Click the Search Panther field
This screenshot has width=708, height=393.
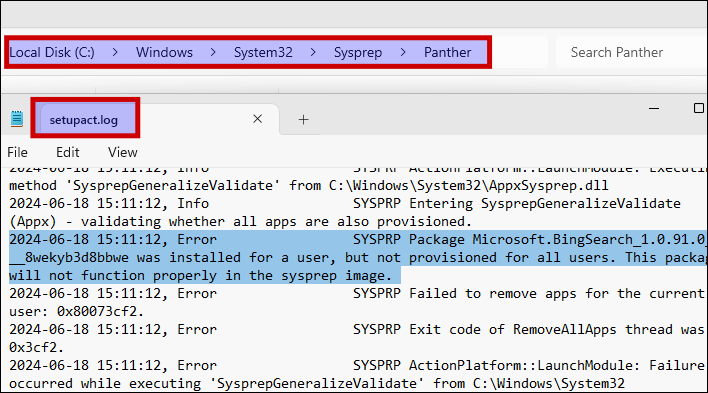point(631,52)
